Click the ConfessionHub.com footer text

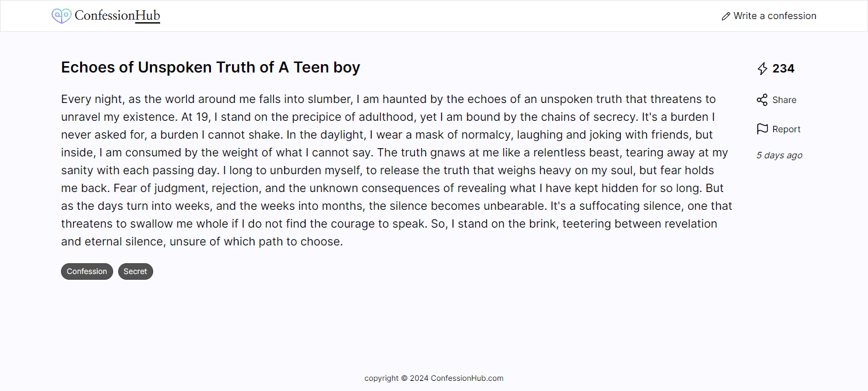click(467, 378)
